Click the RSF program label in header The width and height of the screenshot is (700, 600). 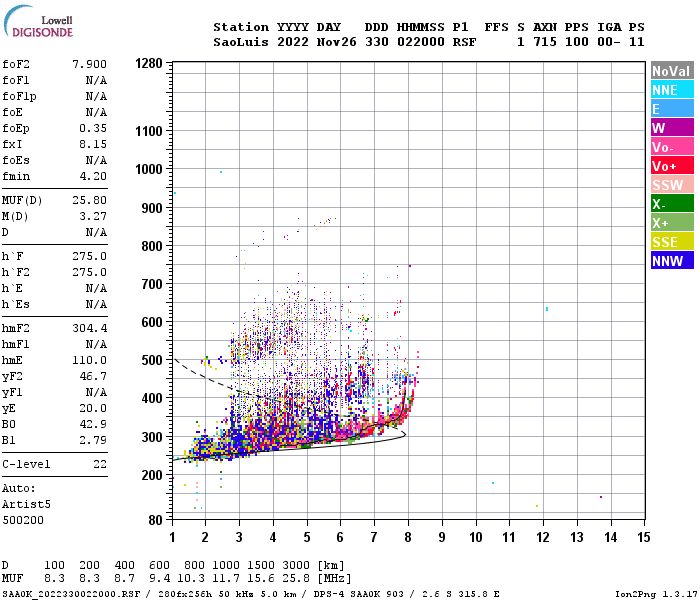[x=464, y=42]
